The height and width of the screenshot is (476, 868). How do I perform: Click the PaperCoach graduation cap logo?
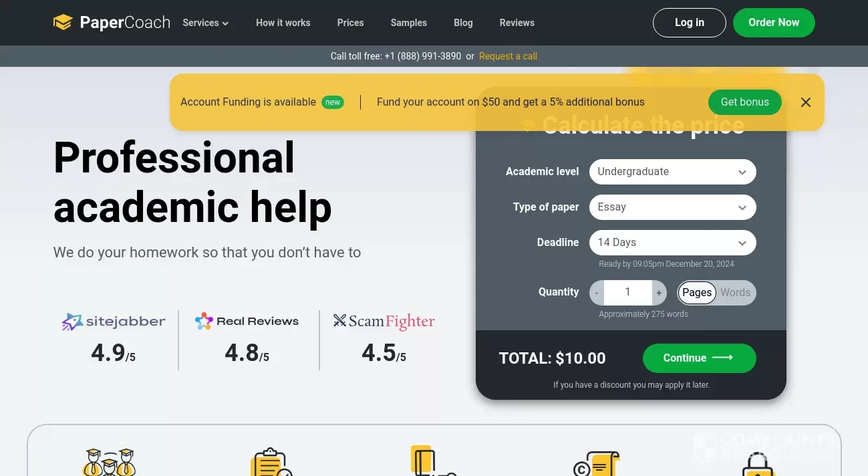point(63,23)
